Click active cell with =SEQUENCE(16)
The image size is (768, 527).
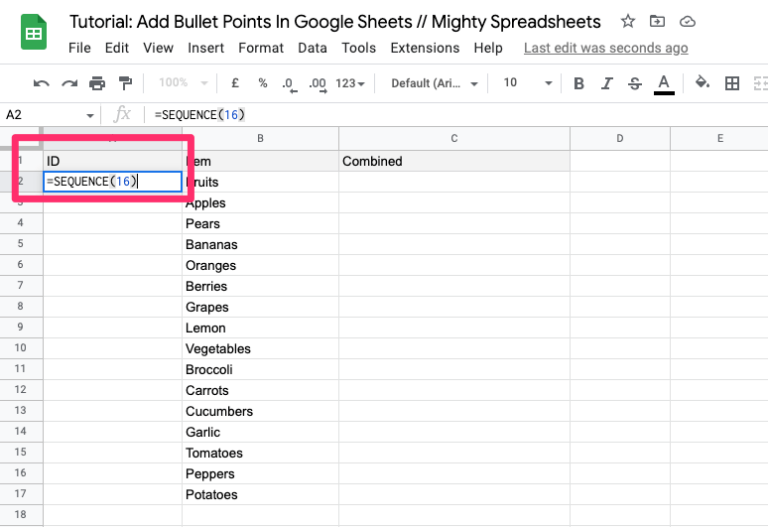tap(113, 182)
